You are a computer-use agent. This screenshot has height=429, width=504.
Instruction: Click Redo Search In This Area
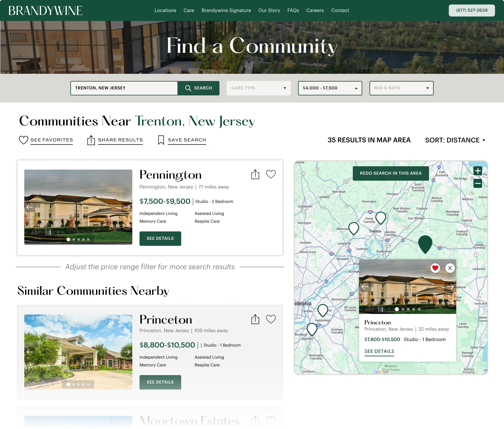point(391,173)
